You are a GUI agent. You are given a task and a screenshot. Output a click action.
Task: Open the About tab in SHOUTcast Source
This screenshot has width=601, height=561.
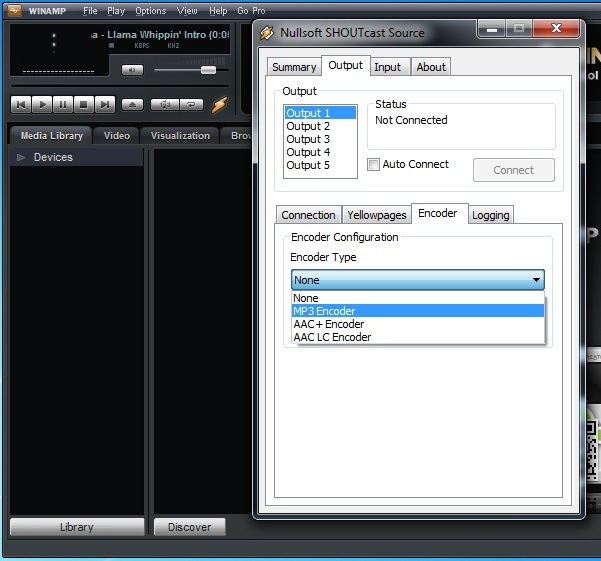point(431,67)
